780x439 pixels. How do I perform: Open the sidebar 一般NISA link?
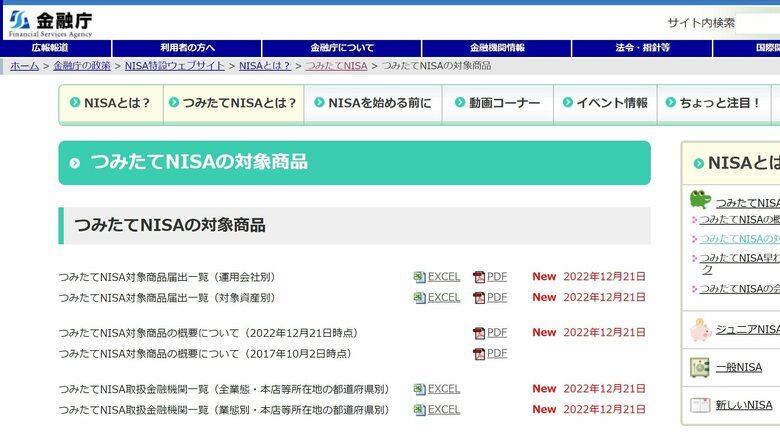[739, 367]
